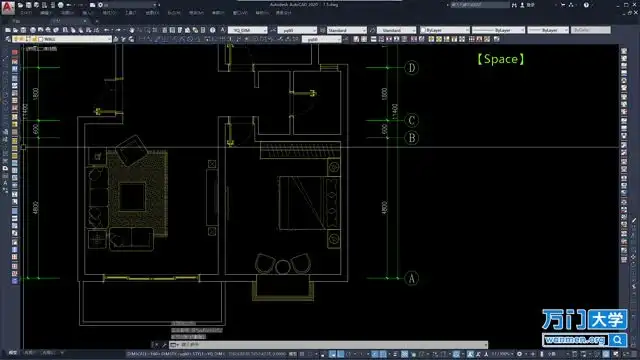Image resolution: width=640 pixels, height=360 pixels.
Task: Open the 格式 (Format) menu
Action: 109,13
